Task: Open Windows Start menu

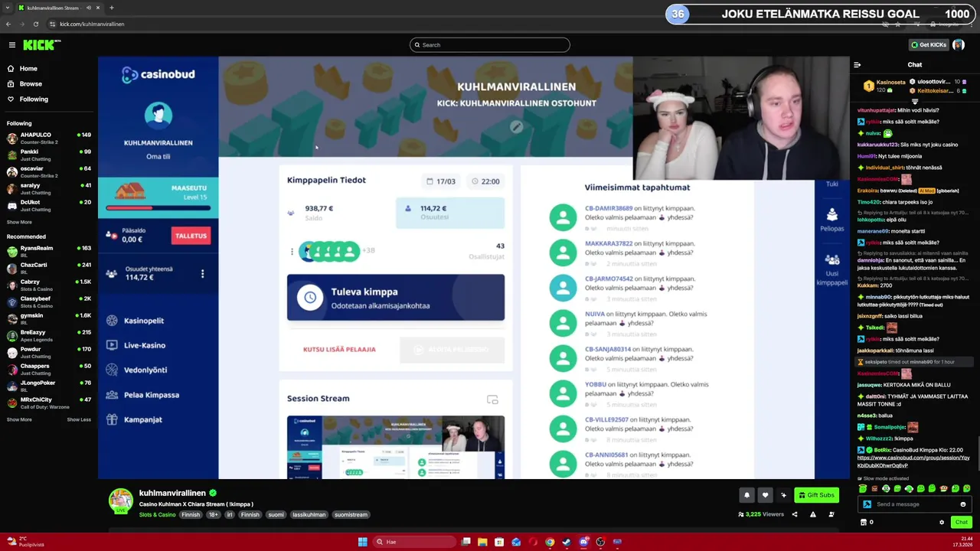Action: [x=362, y=542]
